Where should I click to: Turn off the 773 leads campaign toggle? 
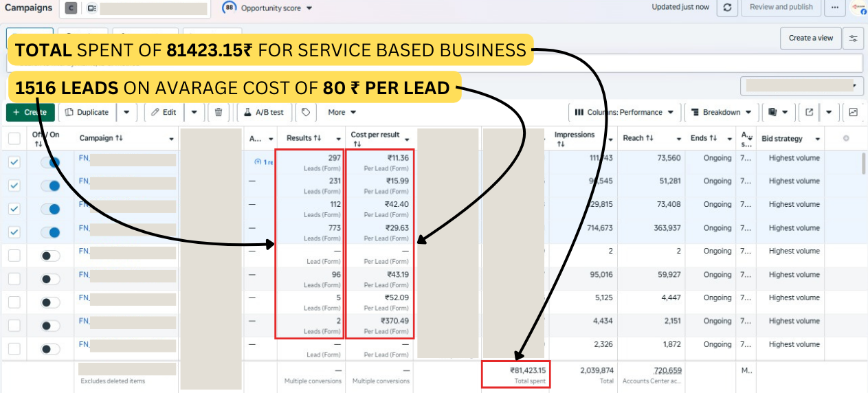point(50,232)
